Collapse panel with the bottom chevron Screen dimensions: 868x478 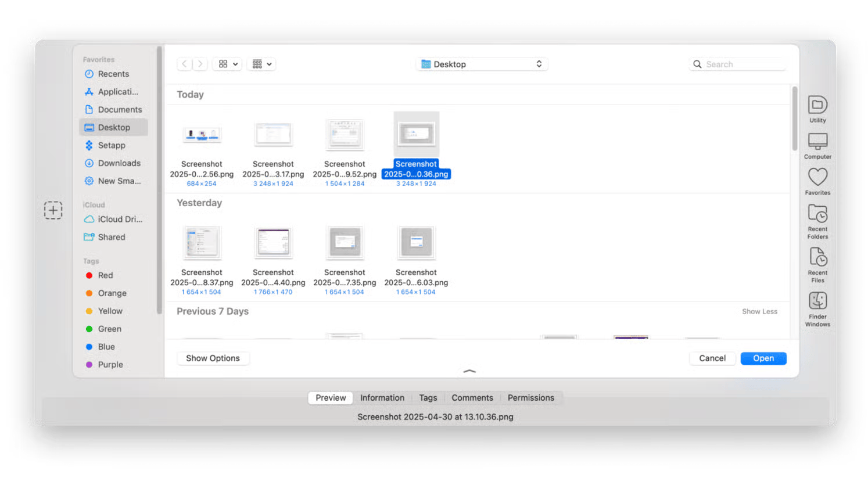469,371
